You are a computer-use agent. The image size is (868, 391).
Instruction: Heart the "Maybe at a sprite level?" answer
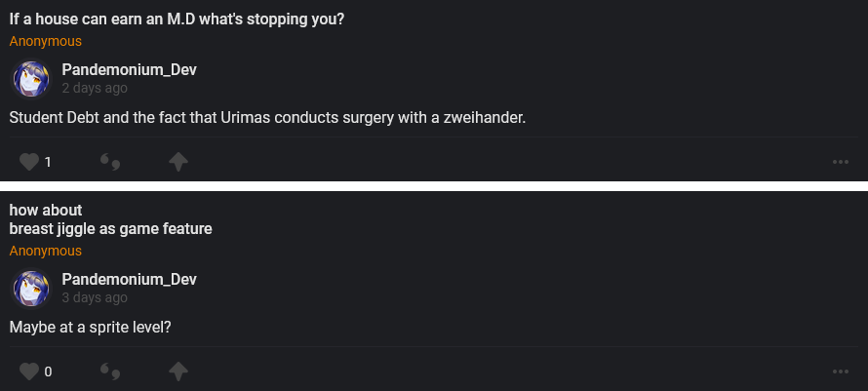click(29, 371)
